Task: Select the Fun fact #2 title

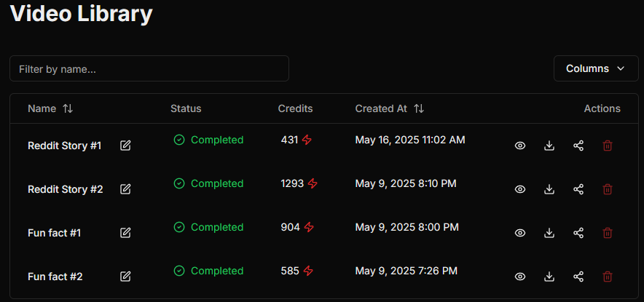Action: pyautogui.click(x=55, y=277)
